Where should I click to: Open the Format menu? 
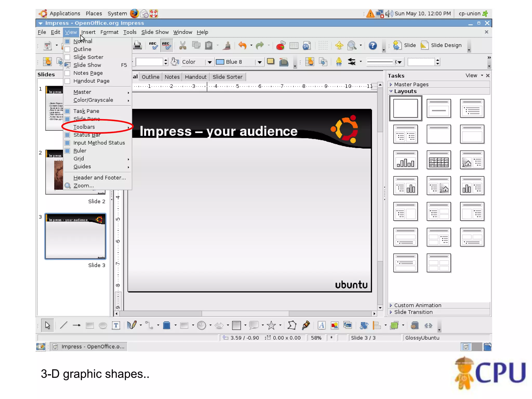click(x=109, y=32)
